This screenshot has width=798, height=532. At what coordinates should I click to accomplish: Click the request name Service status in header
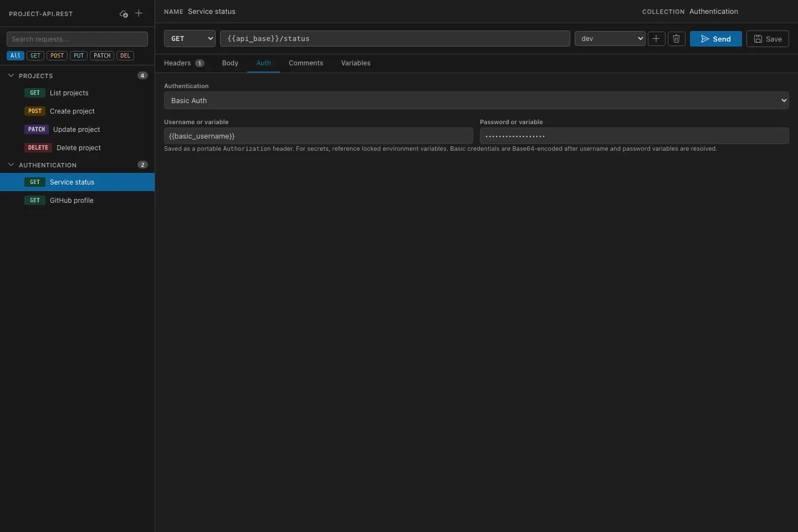click(212, 12)
